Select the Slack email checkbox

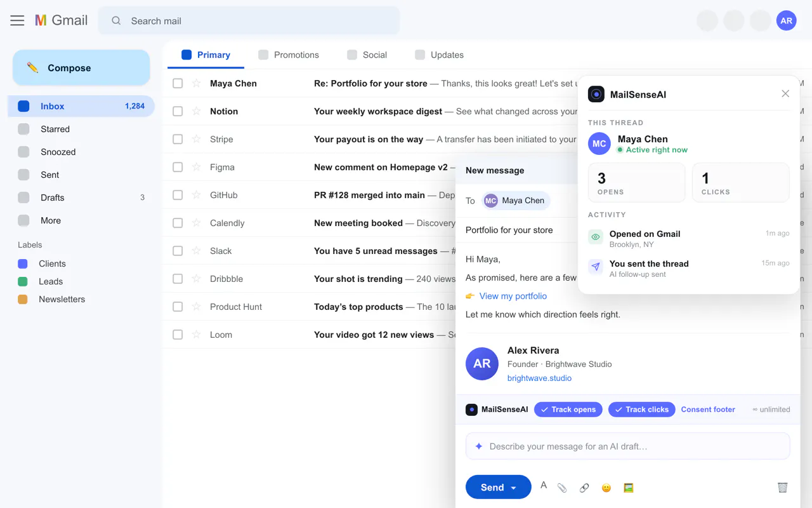pyautogui.click(x=178, y=251)
